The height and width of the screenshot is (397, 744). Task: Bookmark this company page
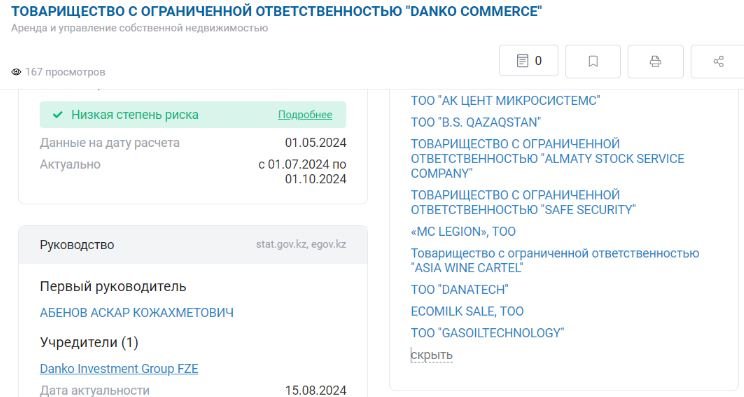coord(593,61)
